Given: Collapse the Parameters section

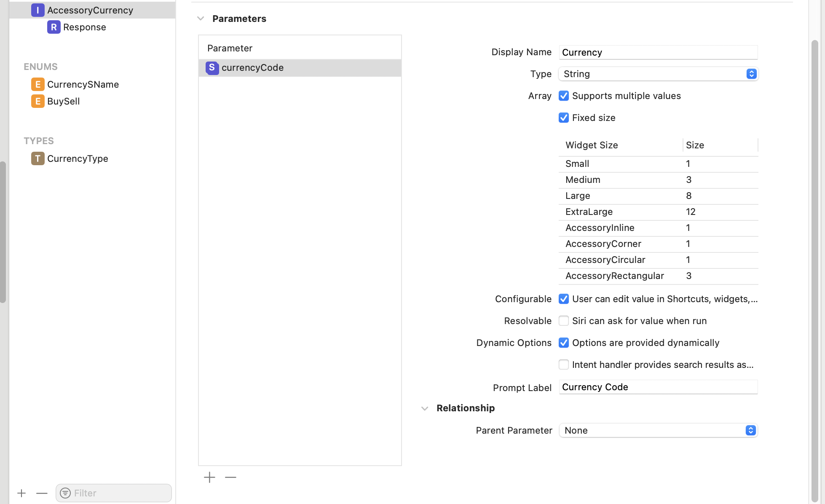Looking at the screenshot, I should [x=201, y=19].
